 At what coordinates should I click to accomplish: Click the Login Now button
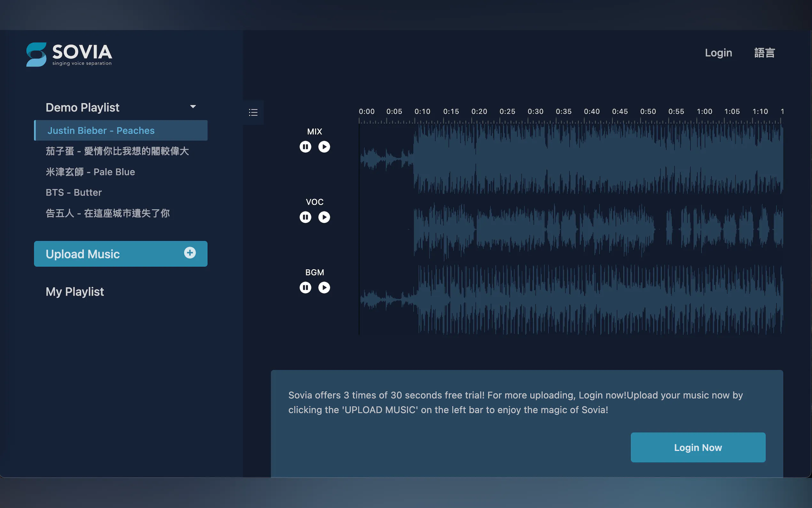[698, 447]
